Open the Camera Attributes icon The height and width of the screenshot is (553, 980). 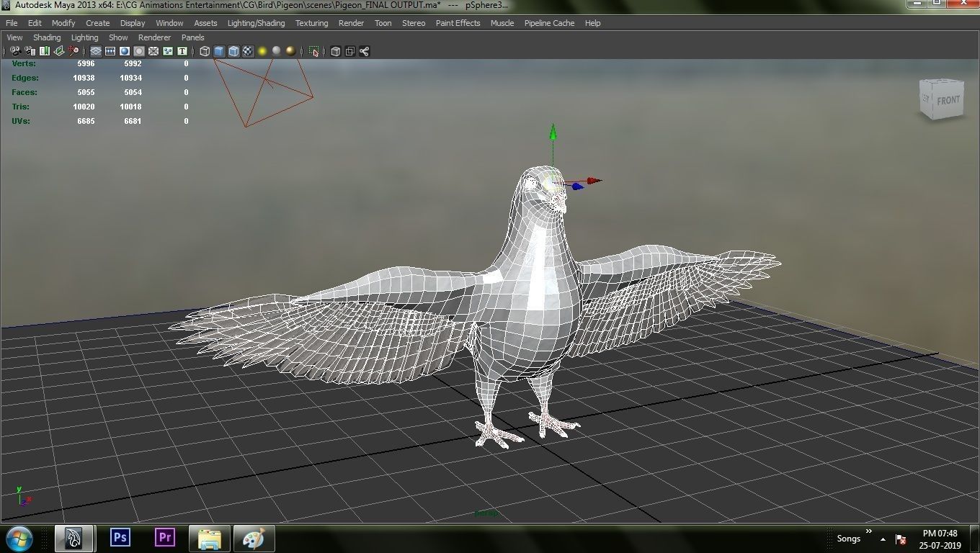click(x=30, y=51)
